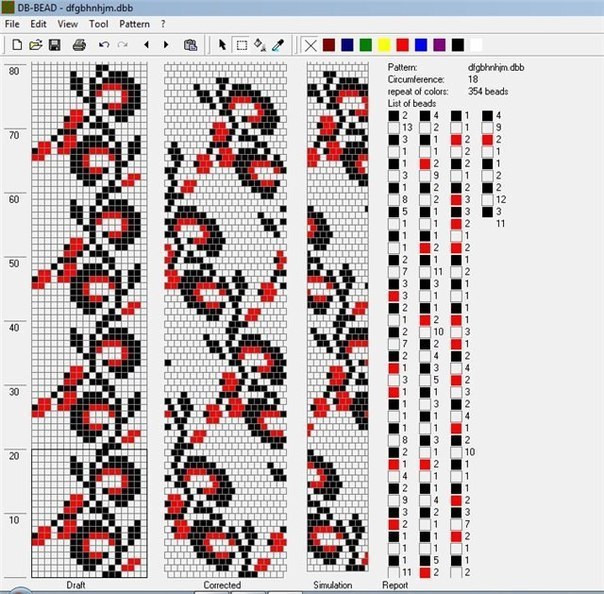604x594 pixels.
Task: Select the pointer (pencil) tool
Action: 222,45
